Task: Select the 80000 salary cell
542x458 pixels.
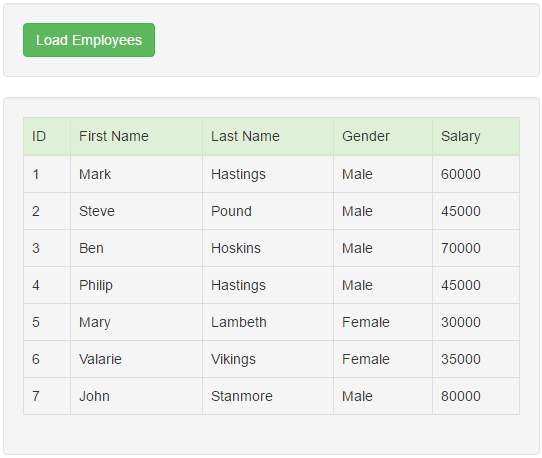Action: click(476, 396)
